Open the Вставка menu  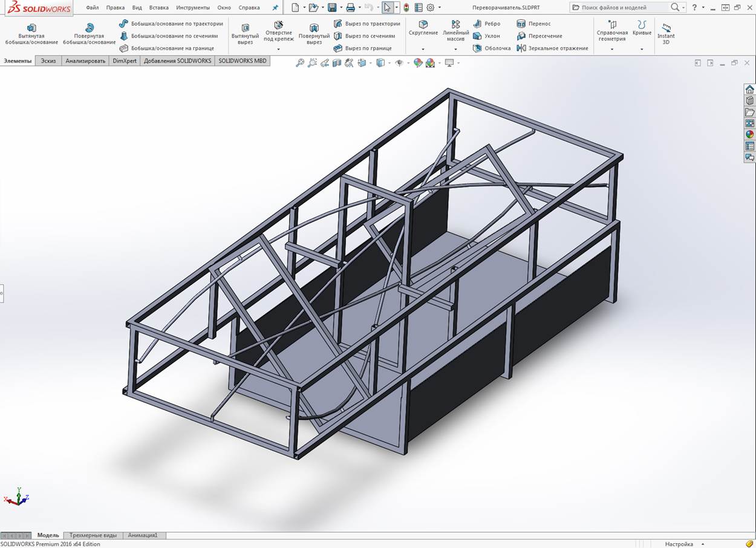pyautogui.click(x=158, y=8)
